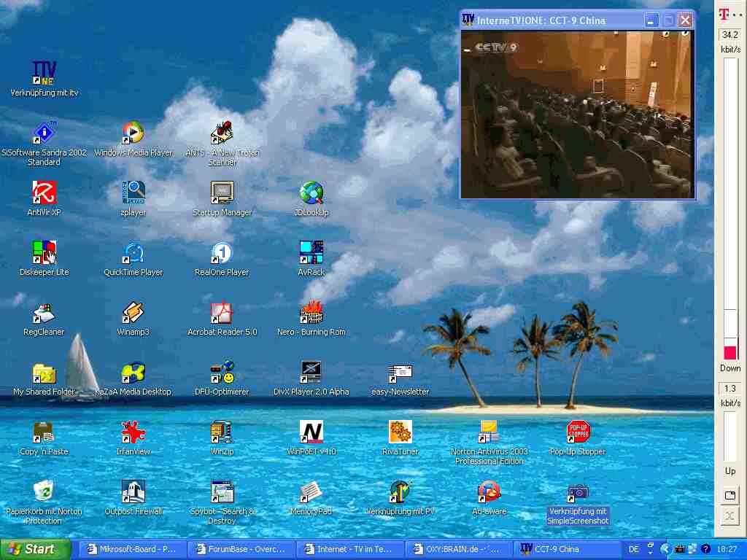Select MemoryPad desktop icon
Image resolution: width=747 pixels, height=560 pixels.
(311, 492)
